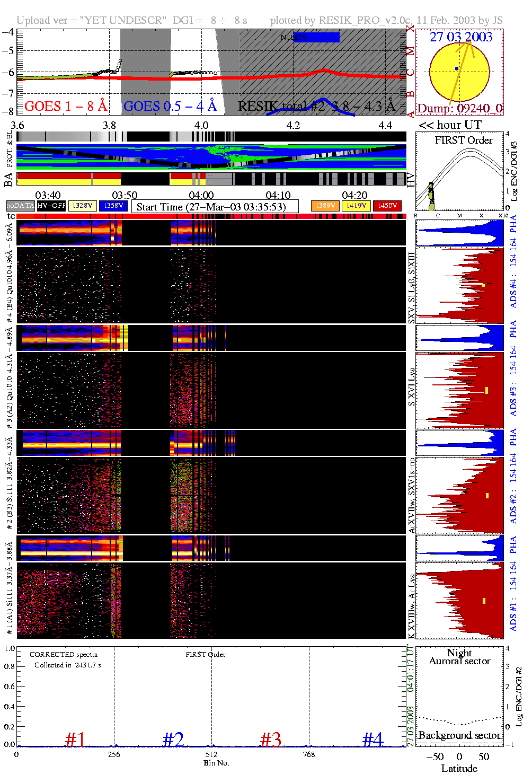Click the red GOES 1 – 8 Å label
532x783 pixels.
(x=66, y=107)
